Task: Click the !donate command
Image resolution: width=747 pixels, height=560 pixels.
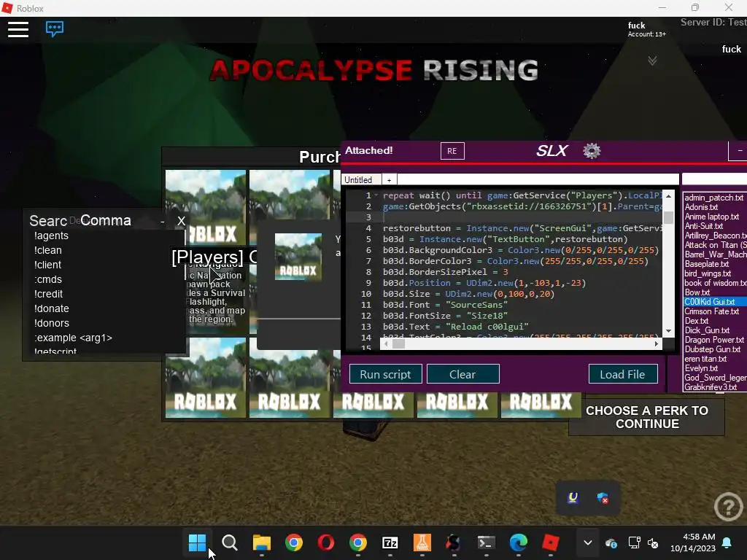Action: click(52, 308)
